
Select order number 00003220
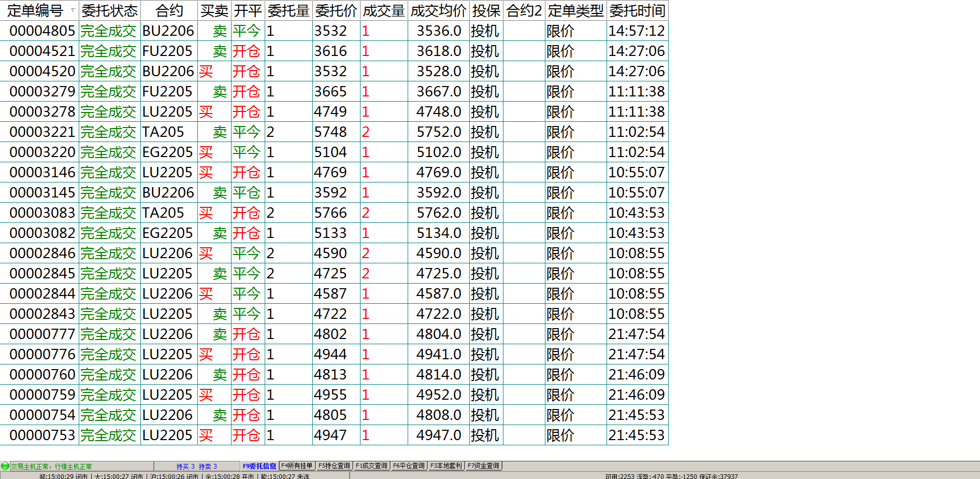pos(42,152)
